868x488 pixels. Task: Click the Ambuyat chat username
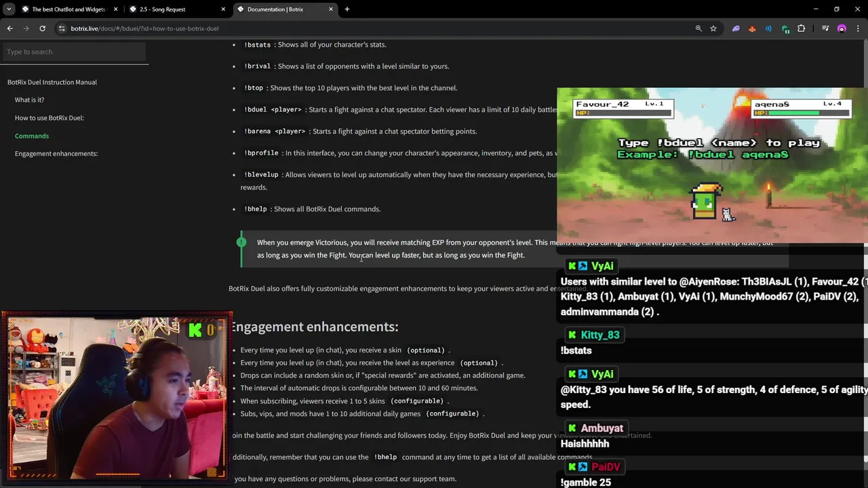pos(601,428)
